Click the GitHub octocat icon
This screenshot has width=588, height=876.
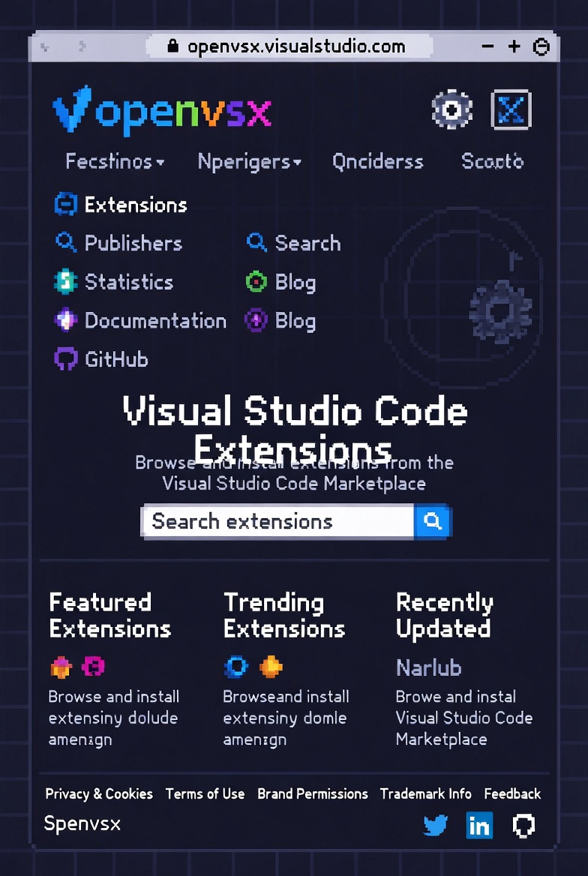[x=65, y=359]
